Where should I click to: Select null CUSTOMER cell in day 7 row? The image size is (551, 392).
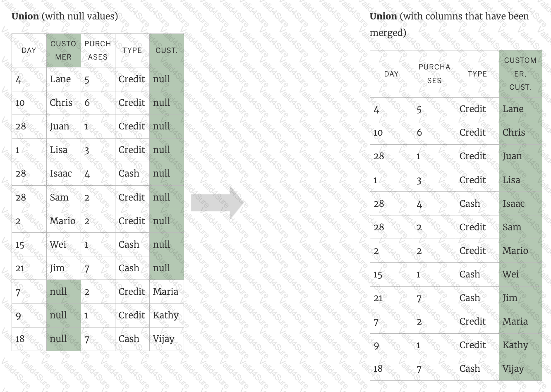[x=58, y=292]
